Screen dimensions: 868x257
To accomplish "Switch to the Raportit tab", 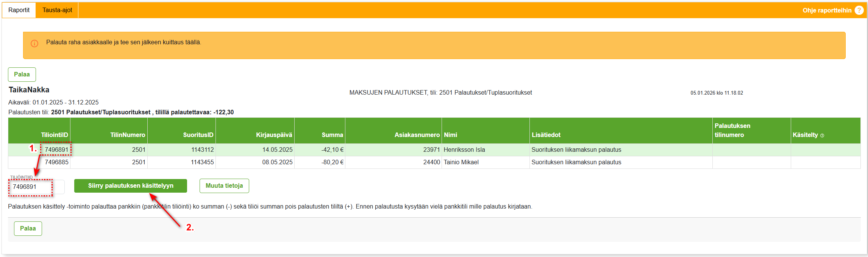I will click(19, 10).
